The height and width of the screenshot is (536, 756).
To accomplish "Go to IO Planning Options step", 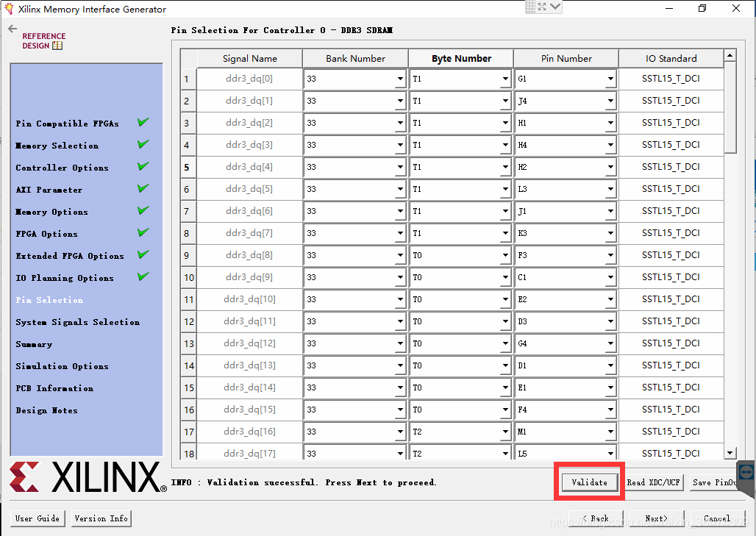I will click(x=65, y=278).
